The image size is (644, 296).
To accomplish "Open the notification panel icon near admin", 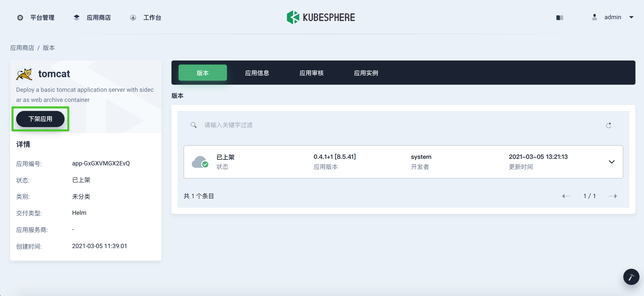I will click(x=559, y=17).
